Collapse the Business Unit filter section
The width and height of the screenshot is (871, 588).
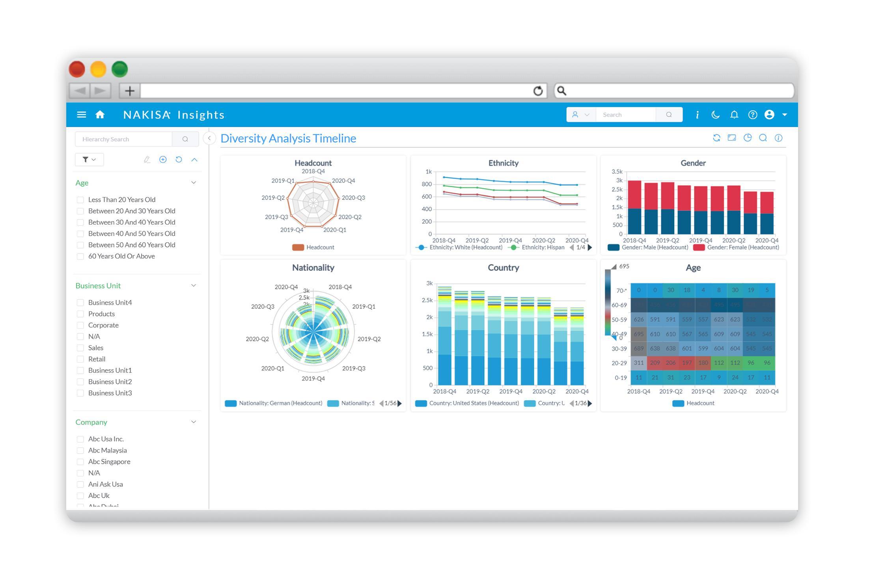point(194,286)
